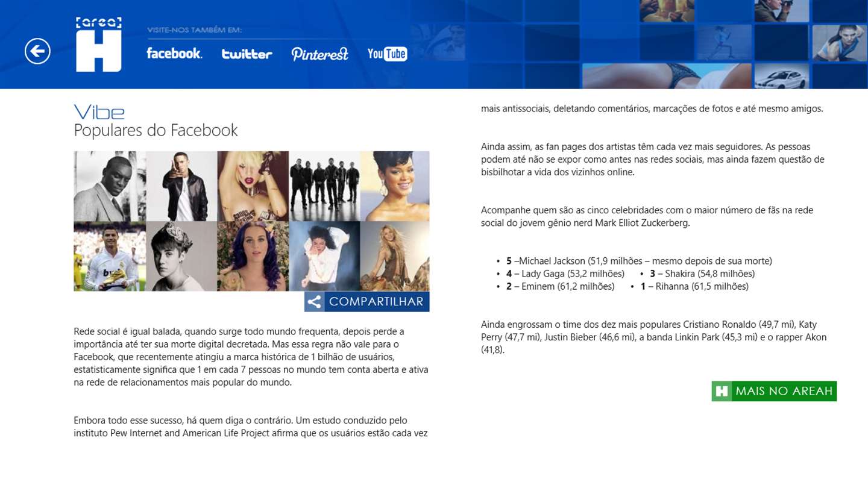The width and height of the screenshot is (868, 488).
Task: Click the H icon in Mais no AreaH
Action: click(722, 391)
